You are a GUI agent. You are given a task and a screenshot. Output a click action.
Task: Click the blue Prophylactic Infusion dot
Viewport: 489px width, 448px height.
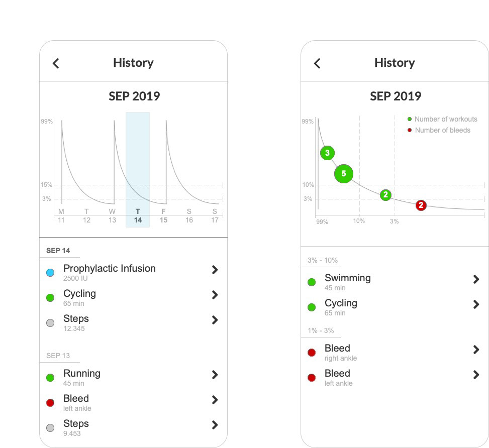click(50, 273)
